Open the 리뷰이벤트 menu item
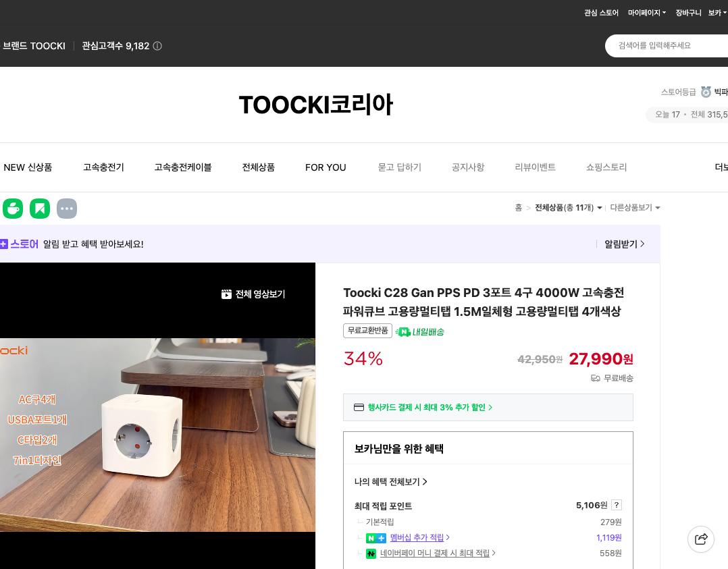This screenshot has height=569, width=728. 535,167
